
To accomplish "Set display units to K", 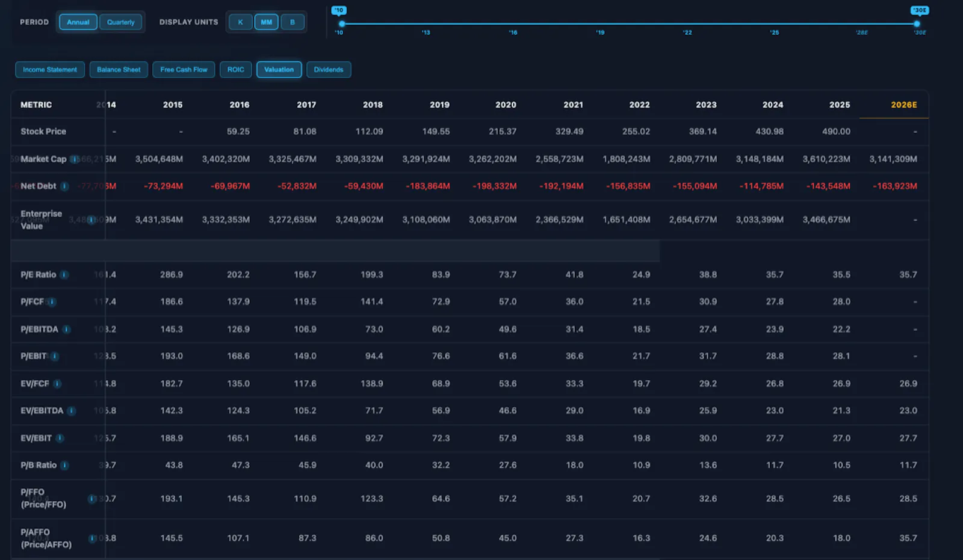I will click(240, 22).
